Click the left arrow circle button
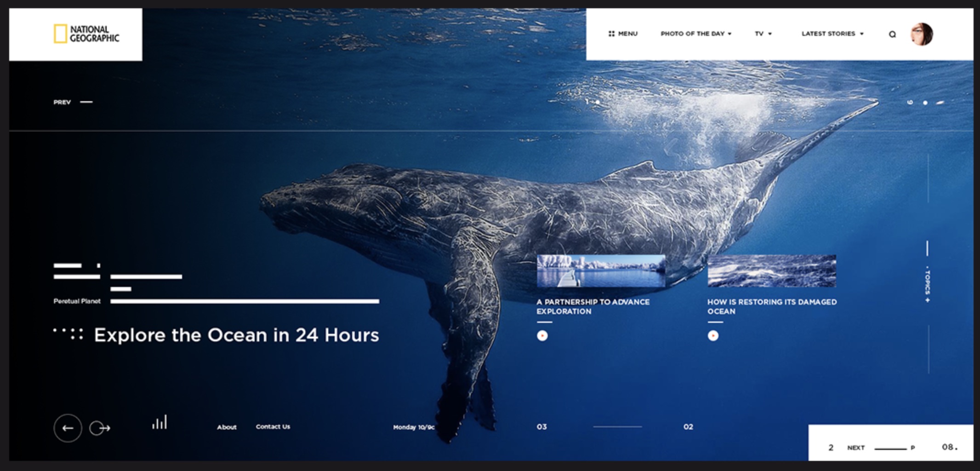The width and height of the screenshot is (980, 471). point(68,428)
